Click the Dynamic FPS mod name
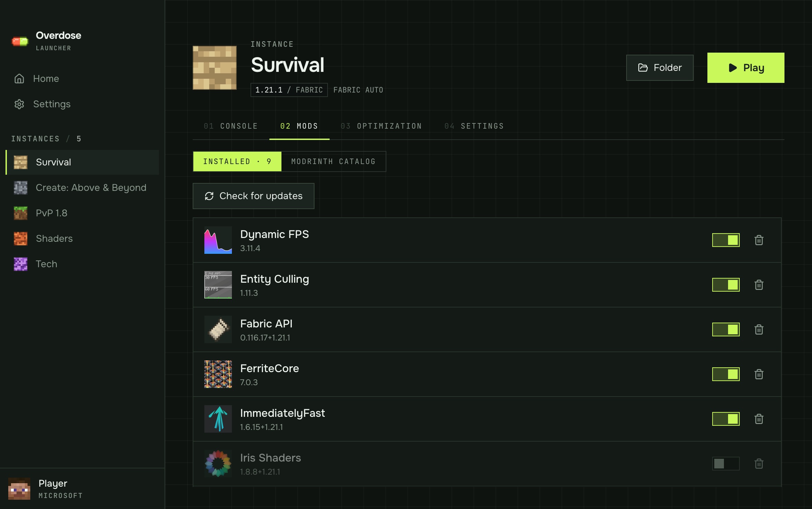The height and width of the screenshot is (509, 812). [x=275, y=235]
